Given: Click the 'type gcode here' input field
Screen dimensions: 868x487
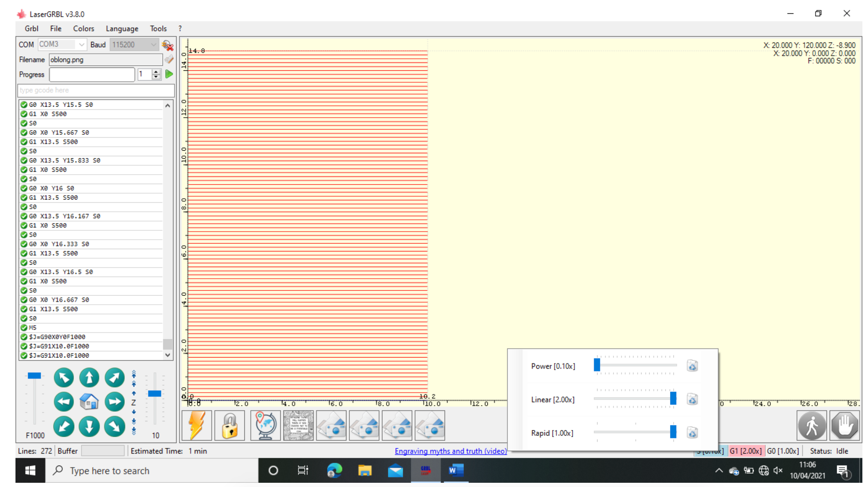Looking at the screenshot, I should click(96, 90).
